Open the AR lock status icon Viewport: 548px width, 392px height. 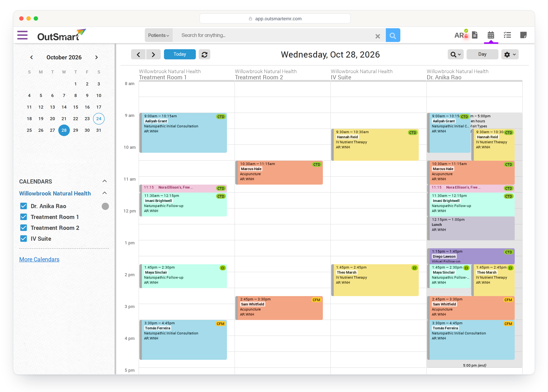[x=461, y=35]
